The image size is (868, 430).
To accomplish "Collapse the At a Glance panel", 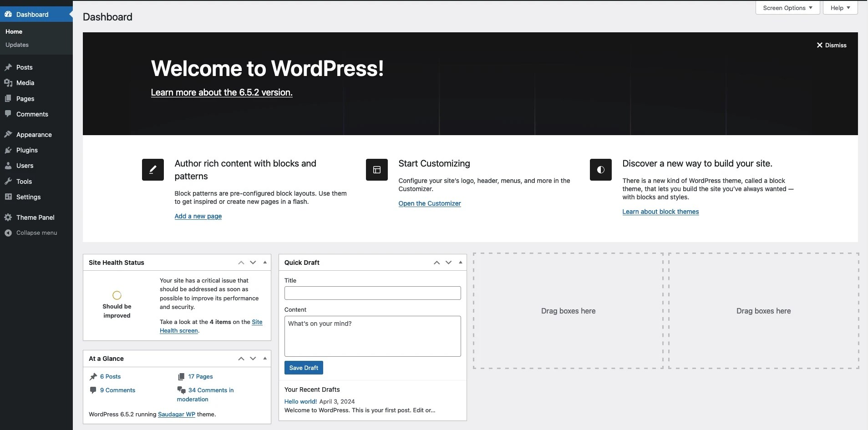I will click(x=265, y=359).
